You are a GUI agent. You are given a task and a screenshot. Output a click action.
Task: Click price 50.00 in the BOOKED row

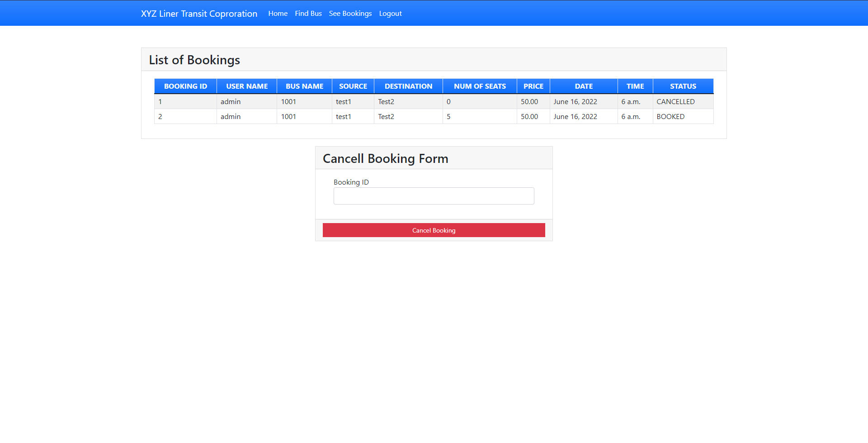pos(533,117)
